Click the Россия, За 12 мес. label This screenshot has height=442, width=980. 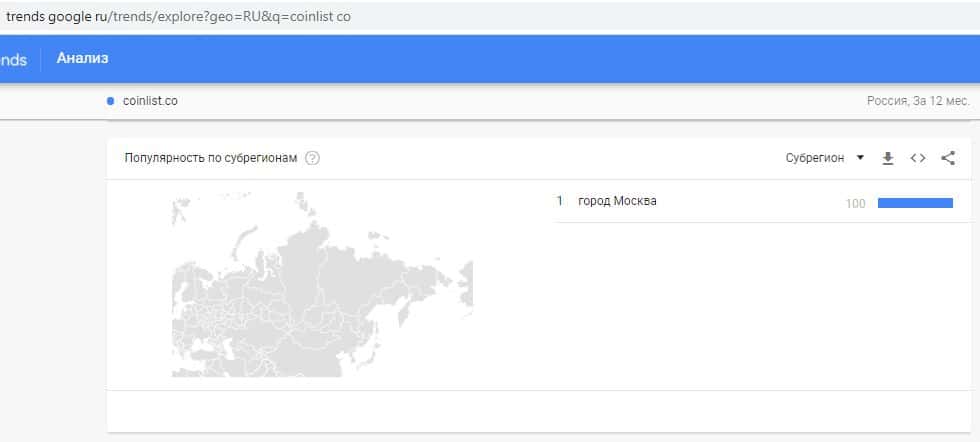pos(918,102)
